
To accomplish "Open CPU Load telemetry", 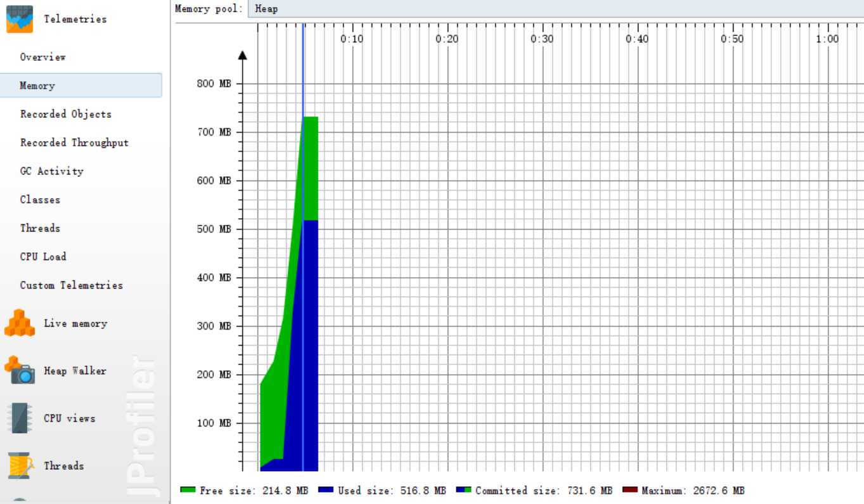I will [43, 257].
